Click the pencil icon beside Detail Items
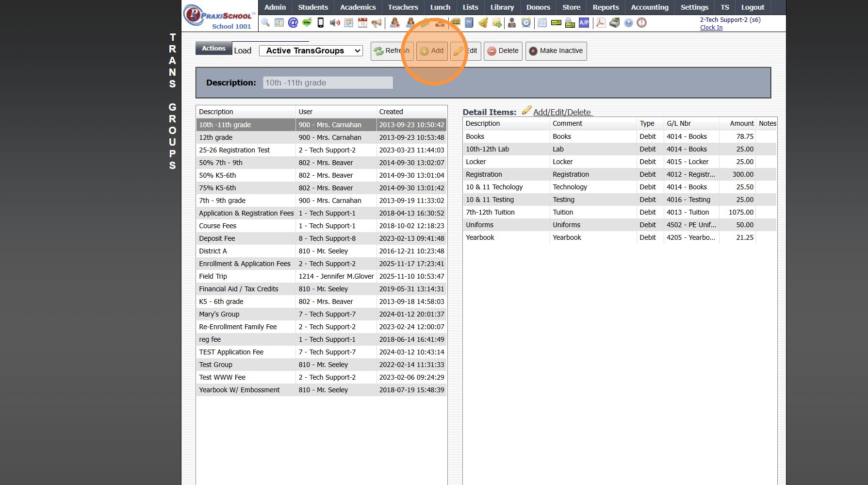This screenshot has height=485, width=868. 526,111
